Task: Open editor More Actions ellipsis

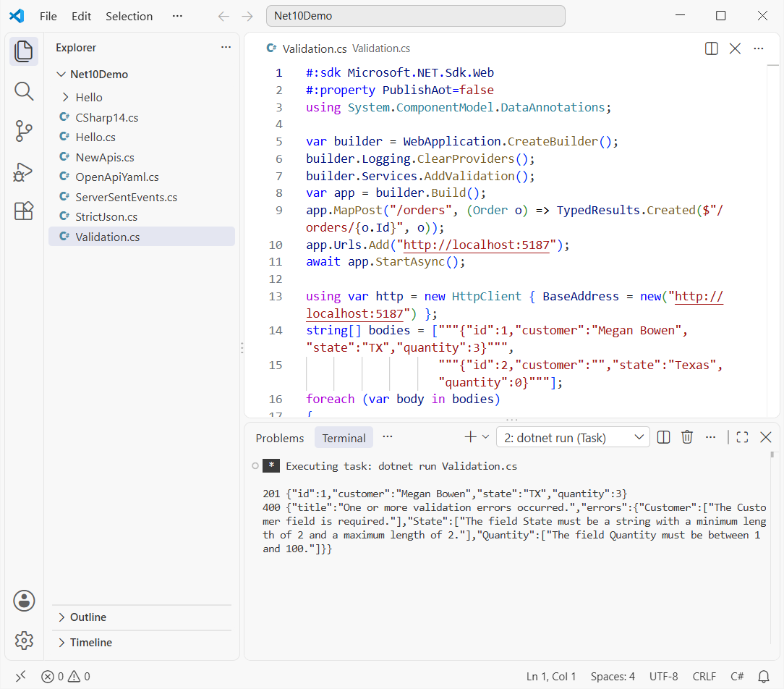Action: click(x=759, y=48)
